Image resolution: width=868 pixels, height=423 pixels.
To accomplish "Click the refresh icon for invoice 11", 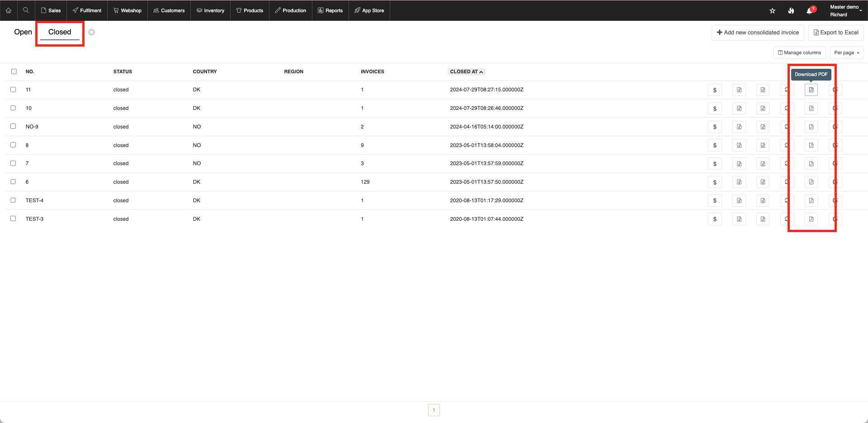I will coord(787,90).
